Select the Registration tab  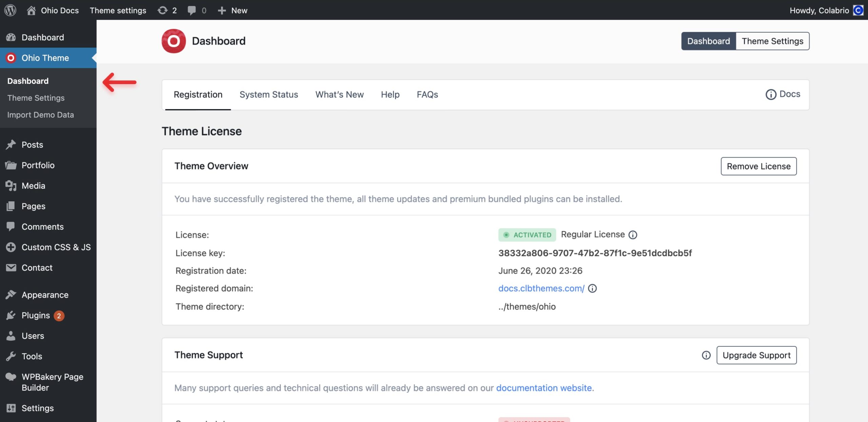click(198, 95)
